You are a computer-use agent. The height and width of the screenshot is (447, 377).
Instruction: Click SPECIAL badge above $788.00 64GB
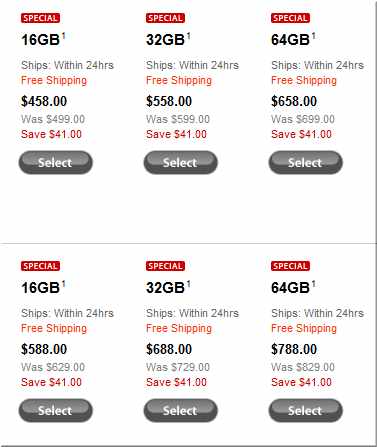290,266
